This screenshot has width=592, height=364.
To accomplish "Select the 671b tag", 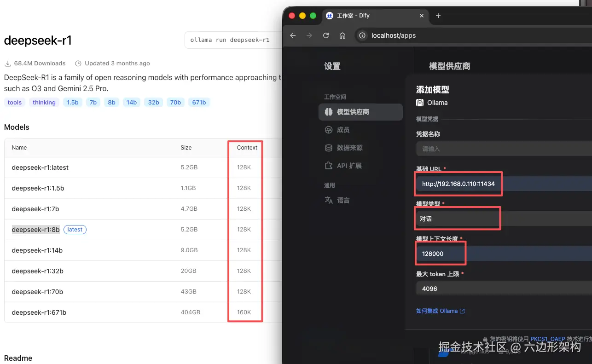I will click(199, 102).
